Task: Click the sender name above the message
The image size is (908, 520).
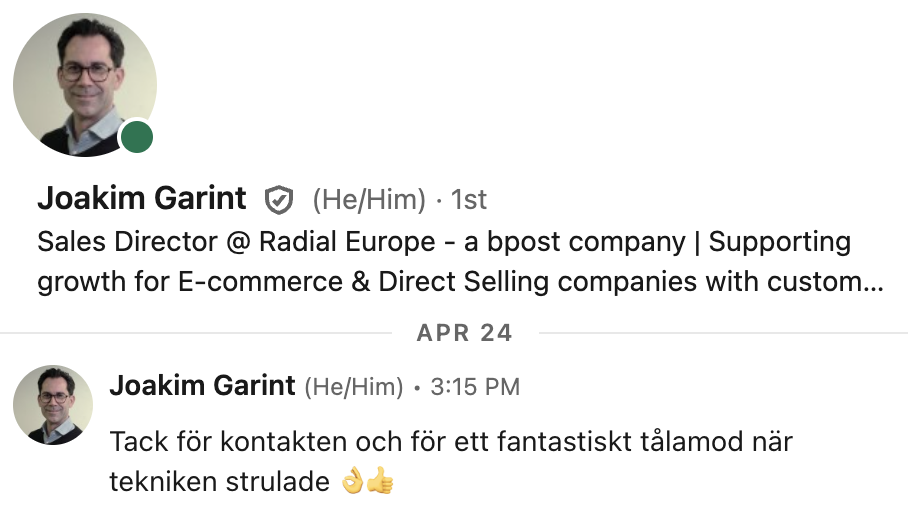Action: [x=202, y=386]
